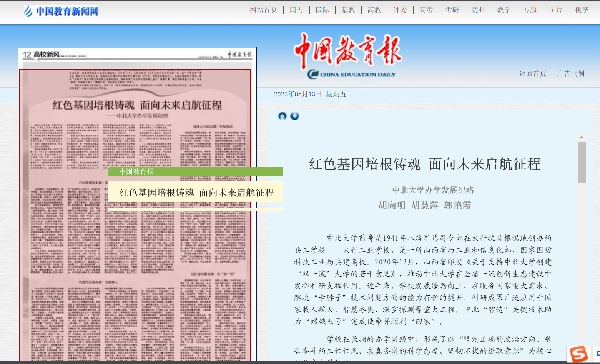Image resolution: width=600 pixels, height=364 pixels.
Task: Click the previous article arrow icon
Action: tap(283, 116)
